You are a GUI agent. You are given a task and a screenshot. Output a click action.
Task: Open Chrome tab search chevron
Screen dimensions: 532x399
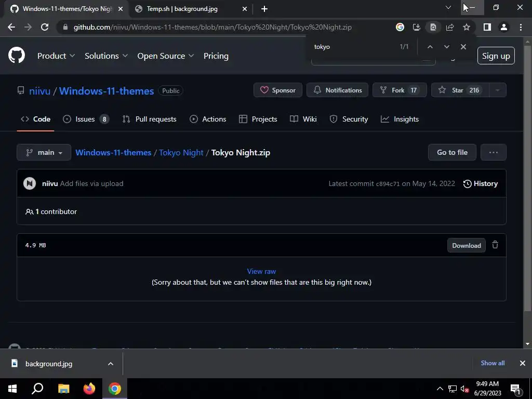(448, 7)
